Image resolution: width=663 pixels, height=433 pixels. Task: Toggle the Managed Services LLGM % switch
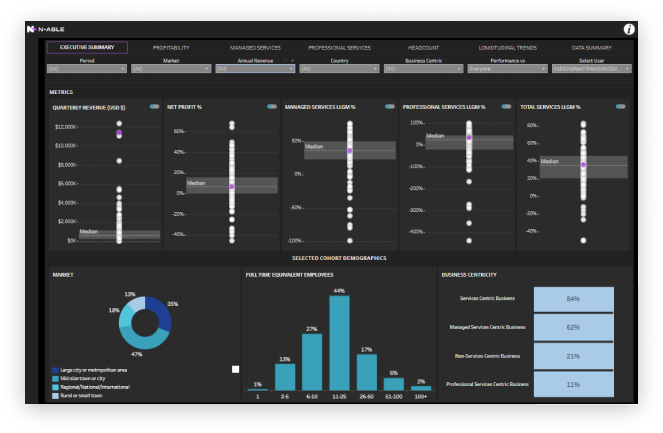pyautogui.click(x=390, y=107)
